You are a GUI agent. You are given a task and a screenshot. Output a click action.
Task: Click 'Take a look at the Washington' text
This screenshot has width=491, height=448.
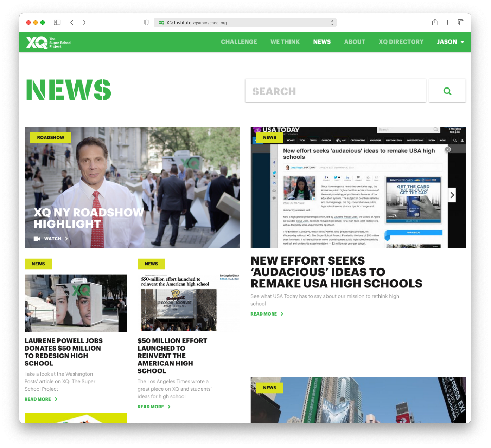59,374
